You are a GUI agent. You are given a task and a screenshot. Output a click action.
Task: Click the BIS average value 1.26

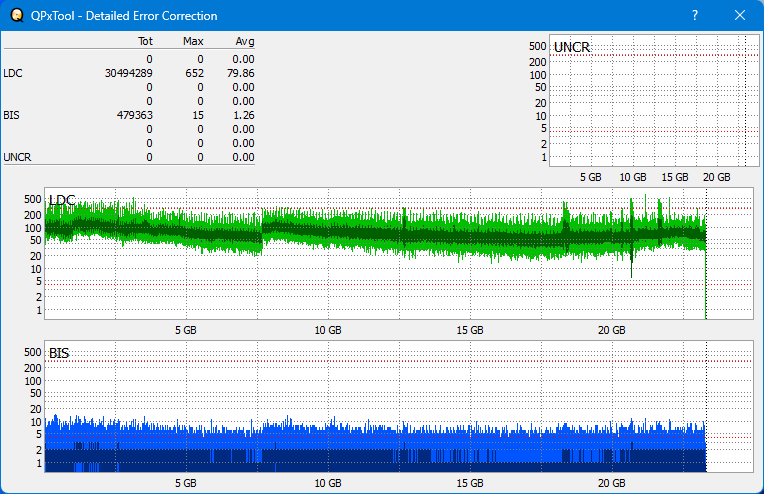243,115
